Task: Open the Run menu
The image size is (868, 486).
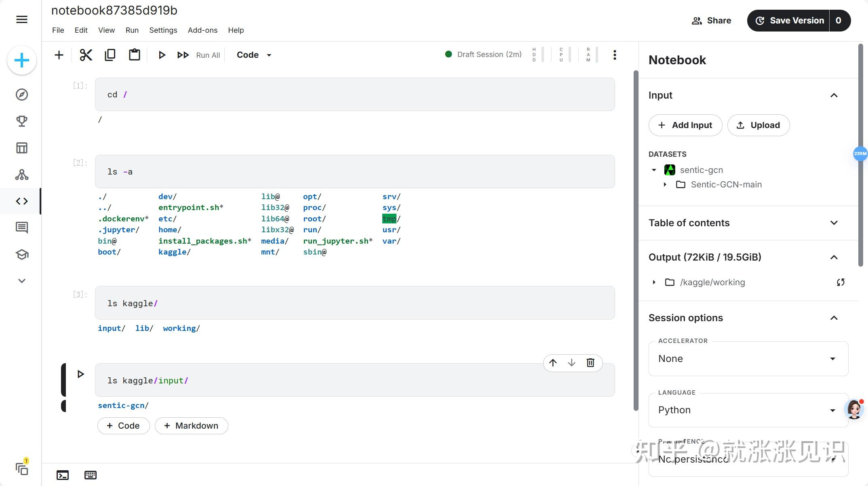Action: point(132,30)
